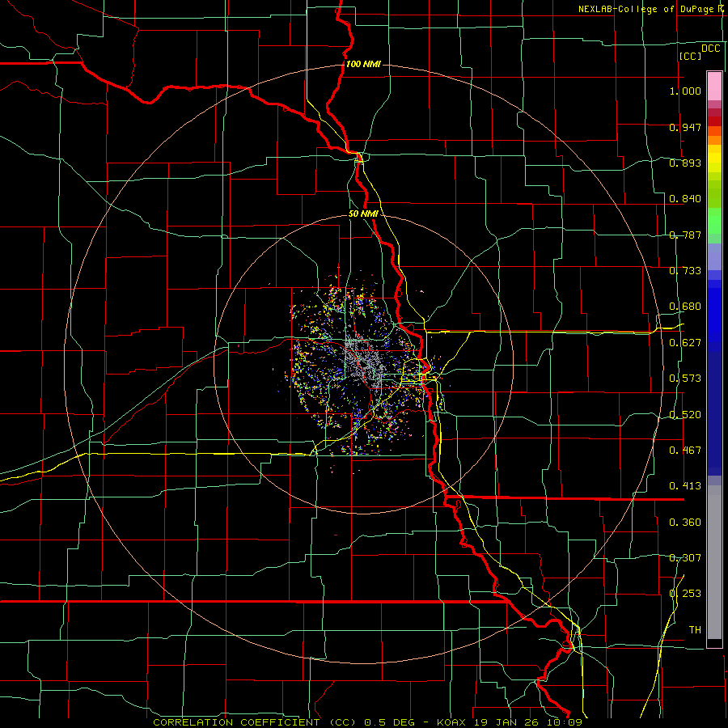
Task: Pick the bright green color bar segment
Action: (x=714, y=221)
